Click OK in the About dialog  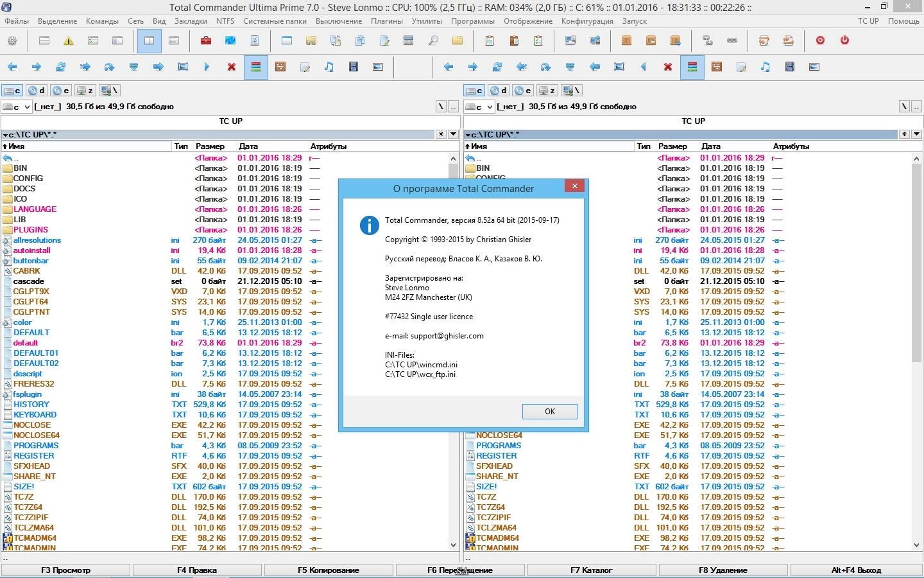tap(550, 412)
